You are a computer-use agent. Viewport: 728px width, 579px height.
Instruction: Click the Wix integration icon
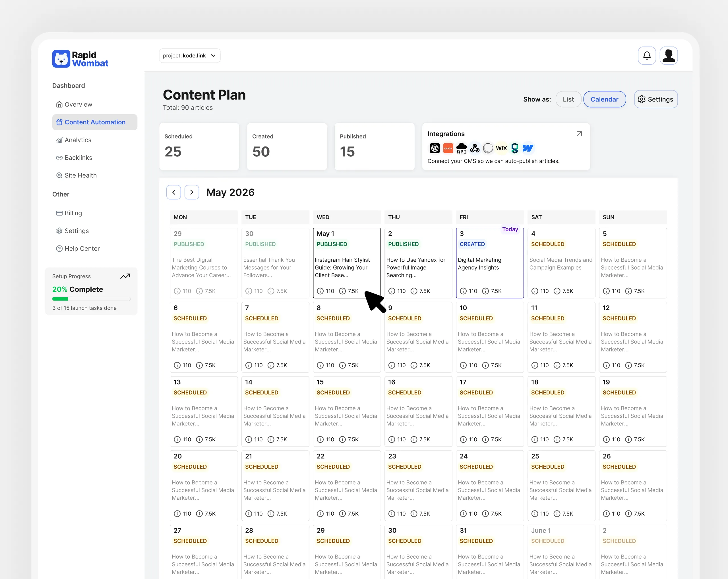(x=501, y=148)
